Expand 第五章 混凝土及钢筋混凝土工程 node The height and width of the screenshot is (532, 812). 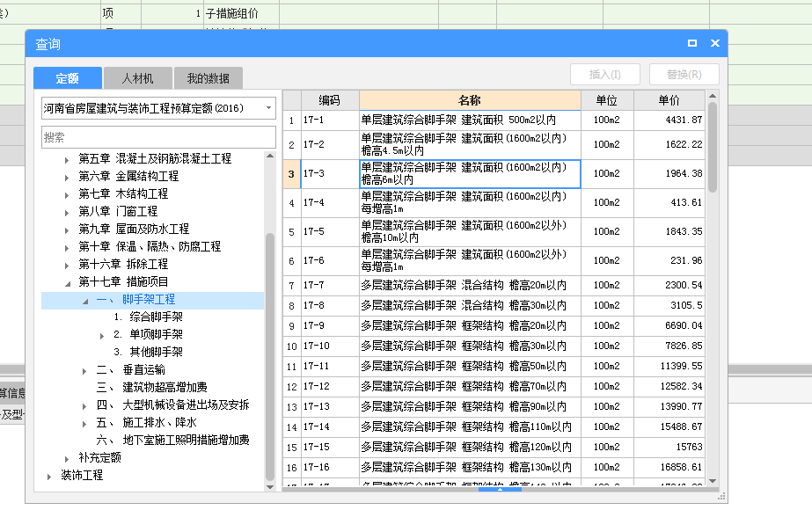67,160
